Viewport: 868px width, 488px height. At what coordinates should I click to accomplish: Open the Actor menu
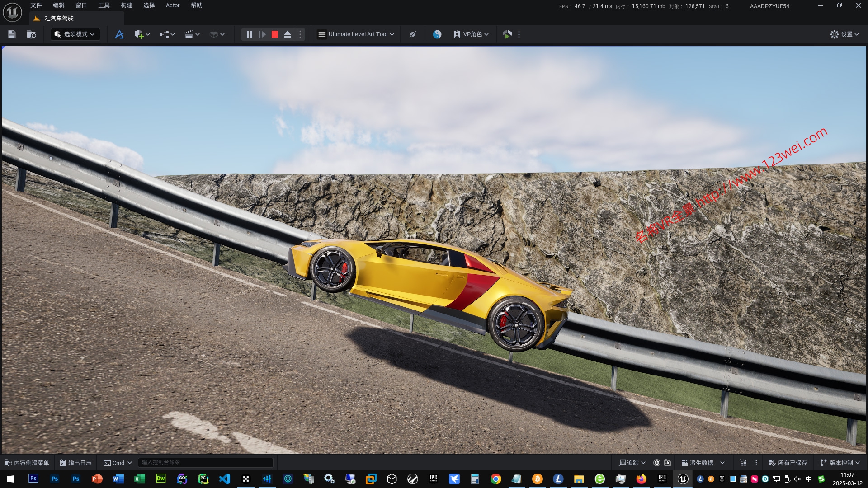point(172,5)
